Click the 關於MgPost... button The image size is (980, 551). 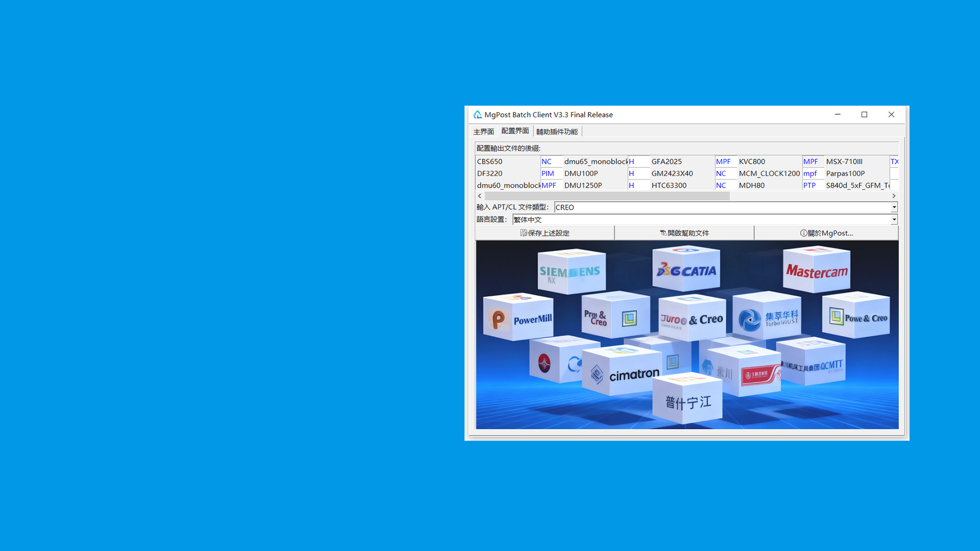826,233
